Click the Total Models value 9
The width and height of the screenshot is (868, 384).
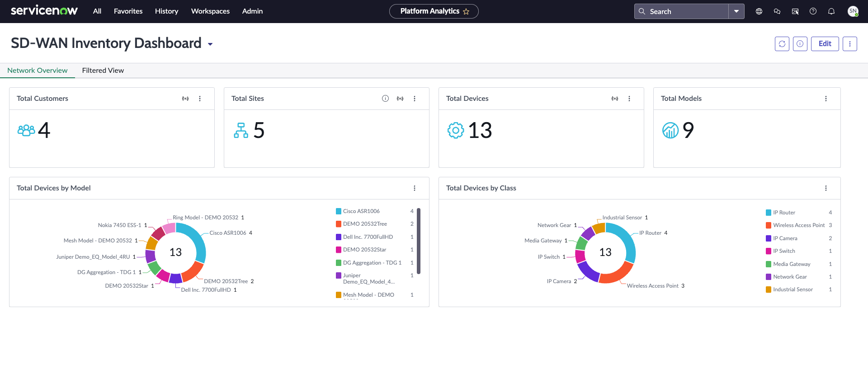[x=688, y=130]
